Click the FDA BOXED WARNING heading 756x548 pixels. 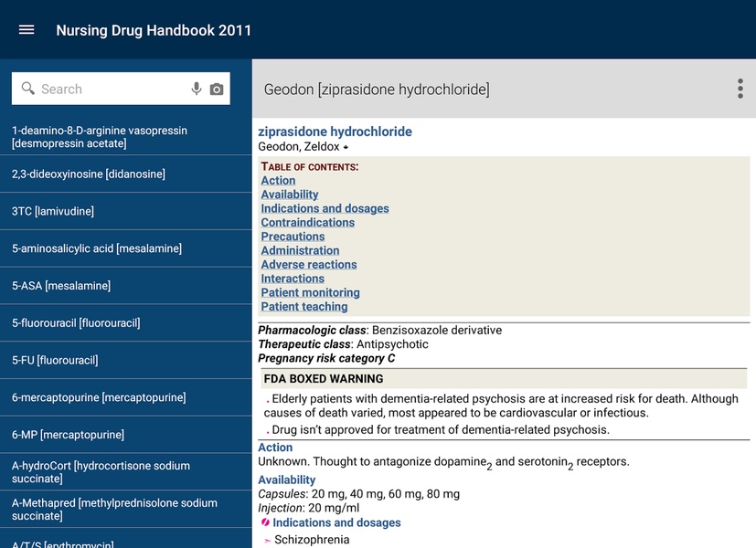click(323, 378)
